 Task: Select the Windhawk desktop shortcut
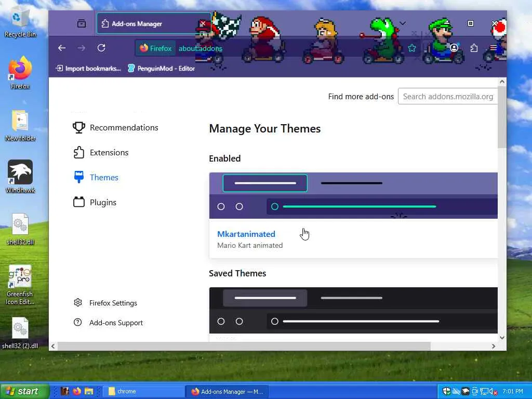tap(20, 177)
